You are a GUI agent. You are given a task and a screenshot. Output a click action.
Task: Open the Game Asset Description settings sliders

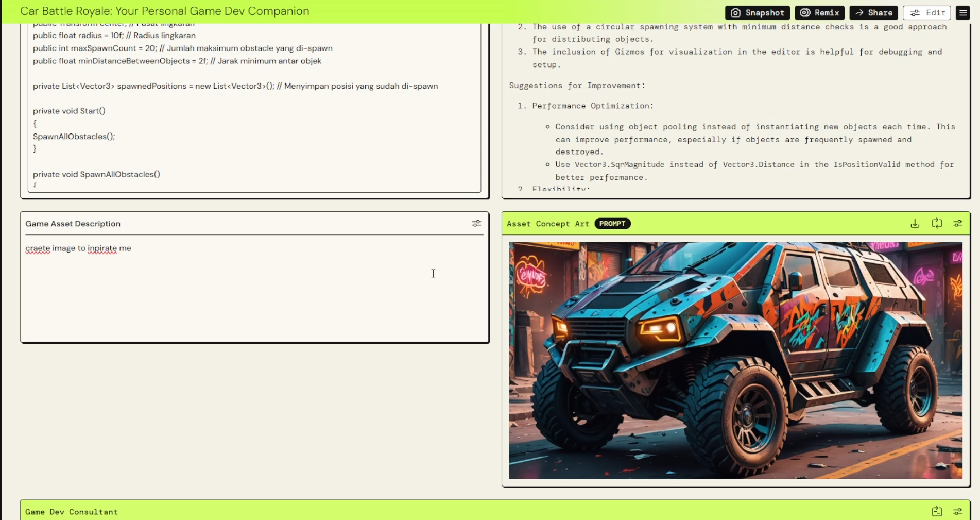point(476,223)
